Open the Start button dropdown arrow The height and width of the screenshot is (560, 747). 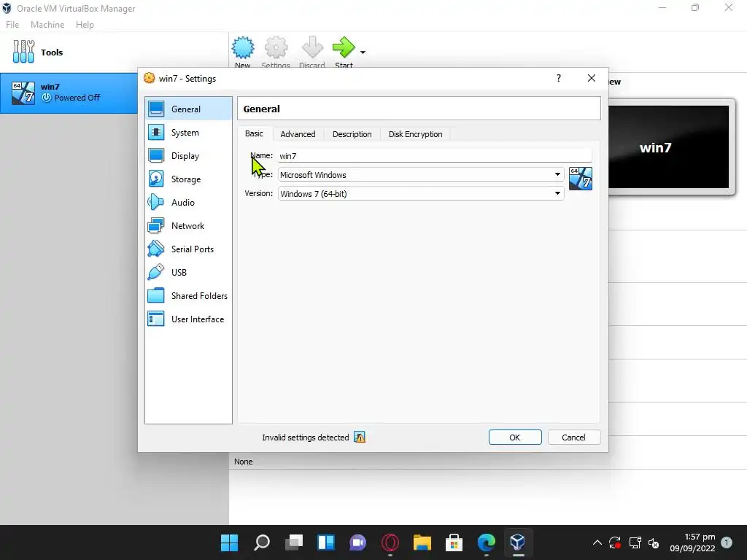coord(363,52)
